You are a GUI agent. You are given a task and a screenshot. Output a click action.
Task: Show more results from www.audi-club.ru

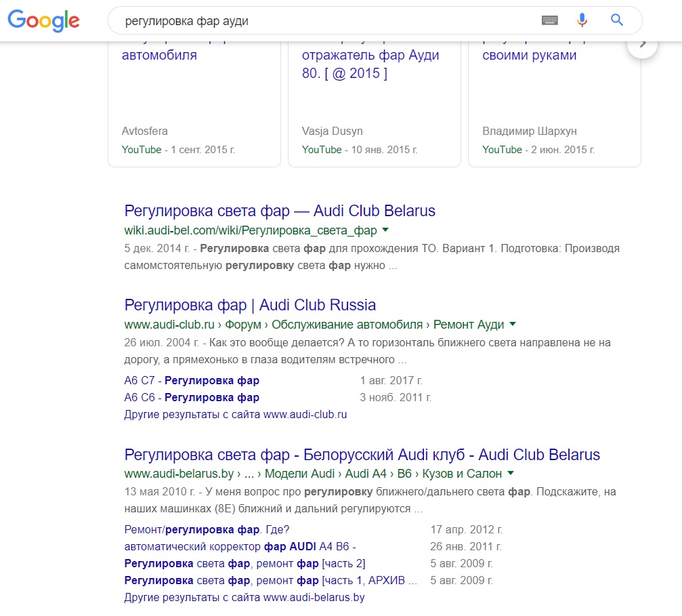click(x=235, y=414)
